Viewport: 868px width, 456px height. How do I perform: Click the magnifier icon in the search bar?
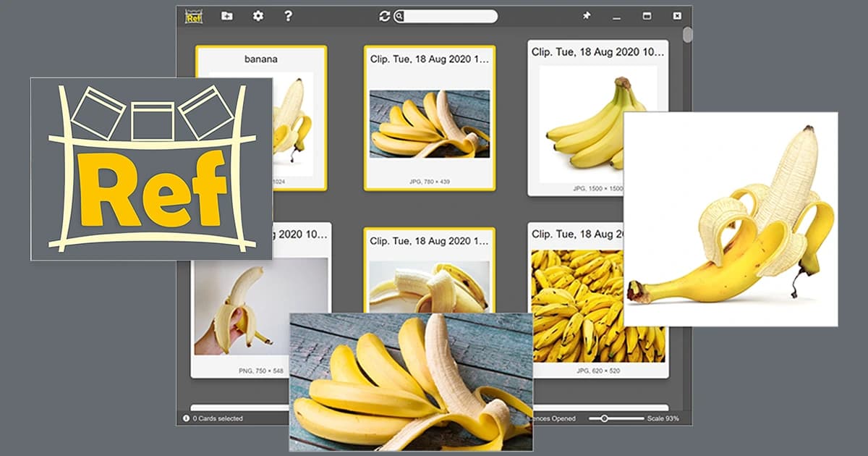(x=400, y=15)
